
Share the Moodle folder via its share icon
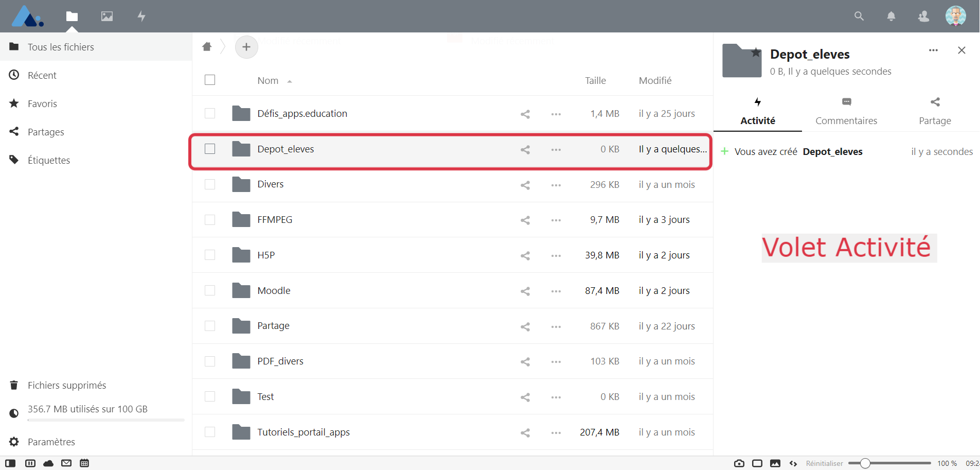pyautogui.click(x=525, y=291)
